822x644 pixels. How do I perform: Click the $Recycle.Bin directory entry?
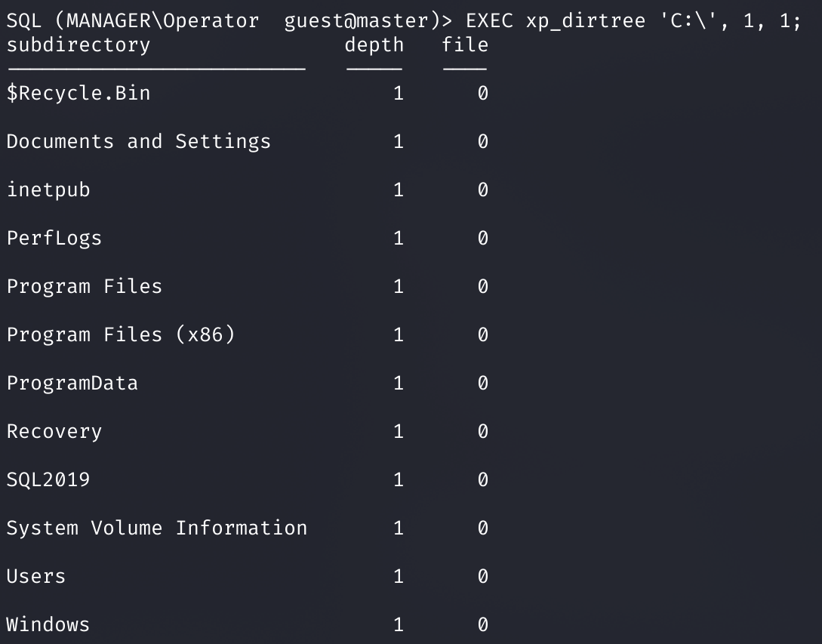point(79,93)
